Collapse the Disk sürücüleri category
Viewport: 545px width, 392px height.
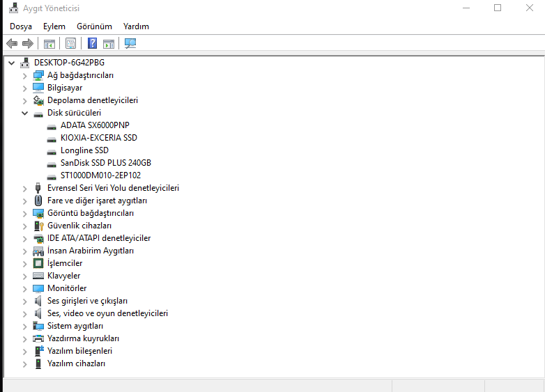(24, 113)
